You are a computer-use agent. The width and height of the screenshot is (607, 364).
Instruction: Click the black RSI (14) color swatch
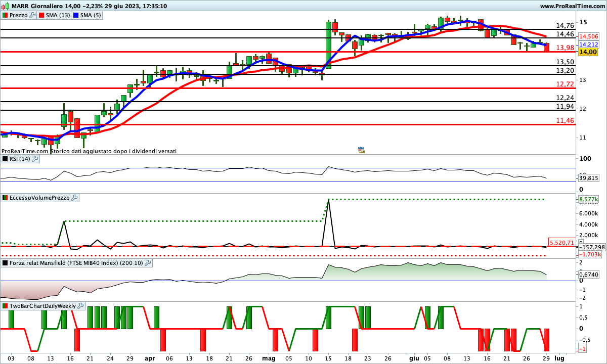click(5, 159)
